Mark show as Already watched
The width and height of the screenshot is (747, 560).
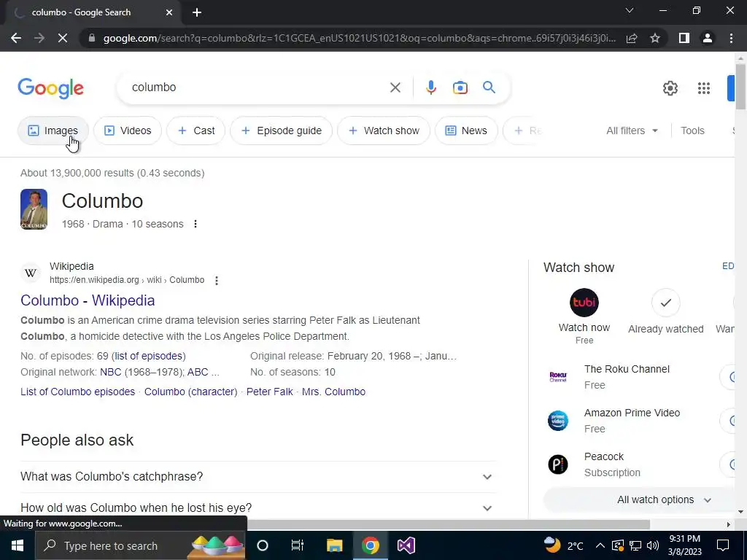665,311
